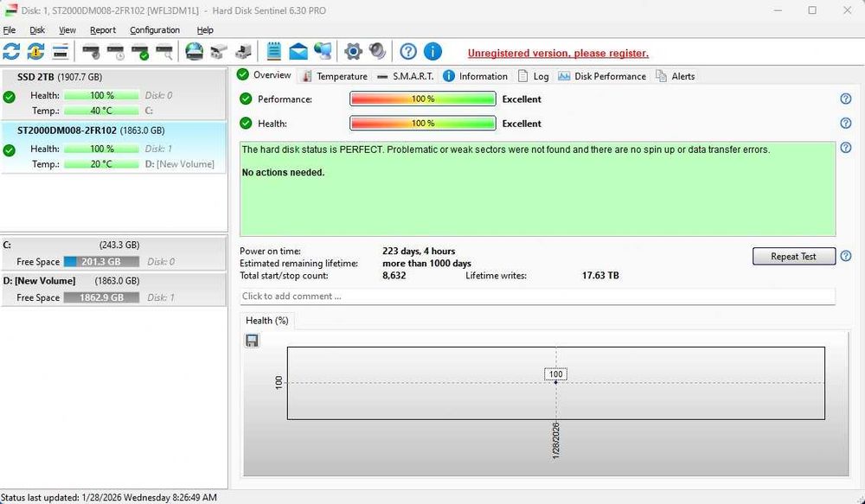Image resolution: width=865 pixels, height=504 pixels.
Task: Click the lifetime writes '17.63 TB' value
Action: (x=600, y=275)
